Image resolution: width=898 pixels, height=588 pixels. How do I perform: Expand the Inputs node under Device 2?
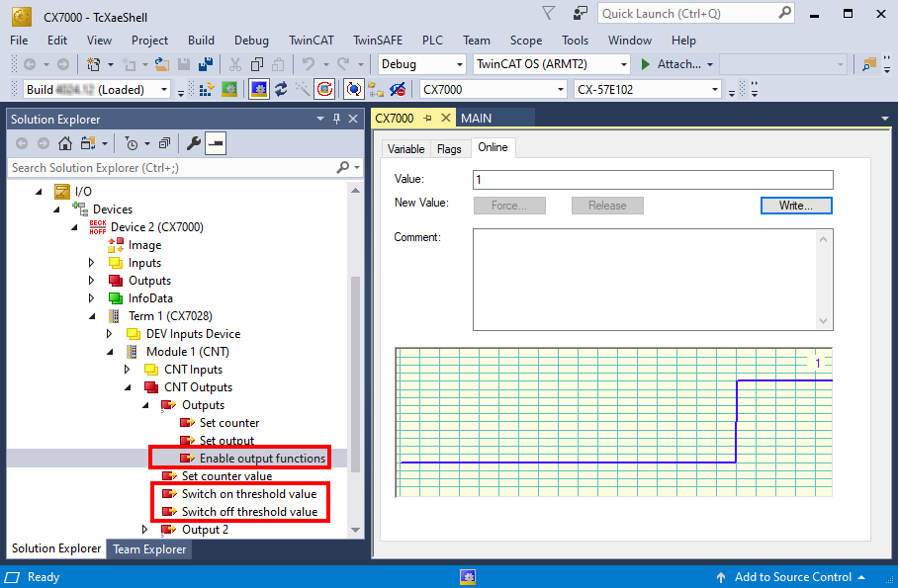point(92,262)
